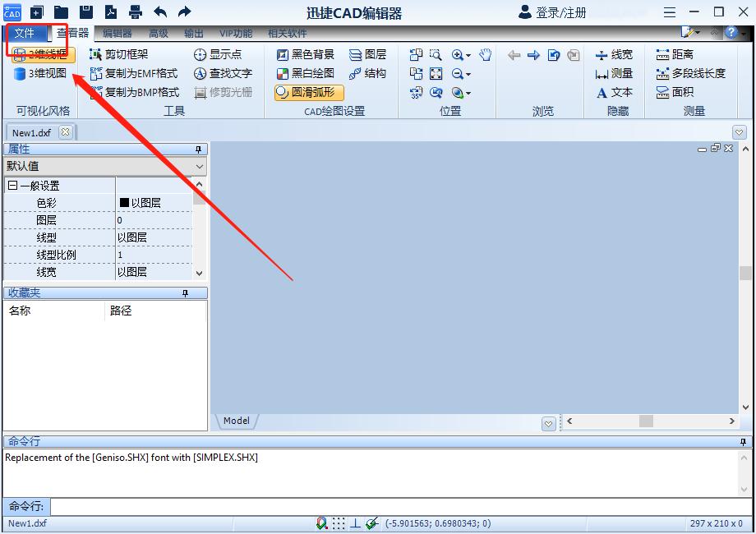Click the horizontal scrollbar thumb under canvas
The height and width of the screenshot is (534, 756).
646,421
